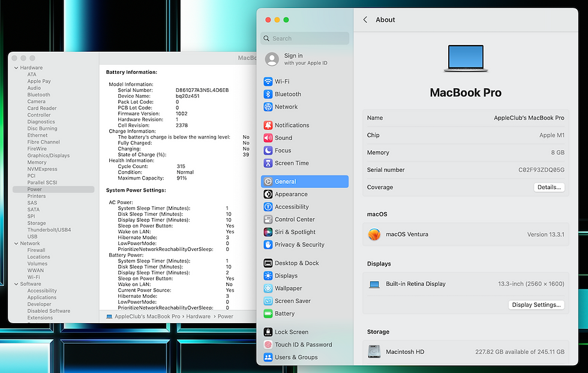Click the Search field in System Settings
Image resolution: width=588 pixels, height=373 pixels.
pyautogui.click(x=305, y=38)
